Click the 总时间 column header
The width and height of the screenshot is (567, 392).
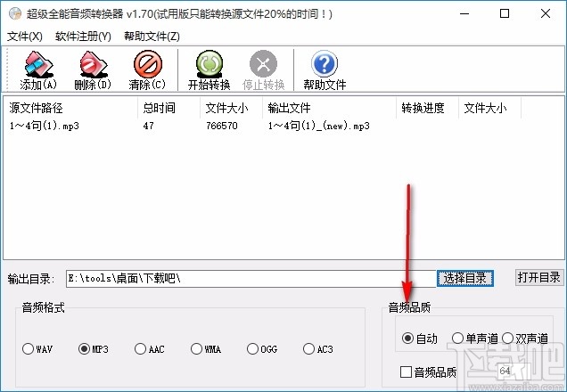point(168,108)
